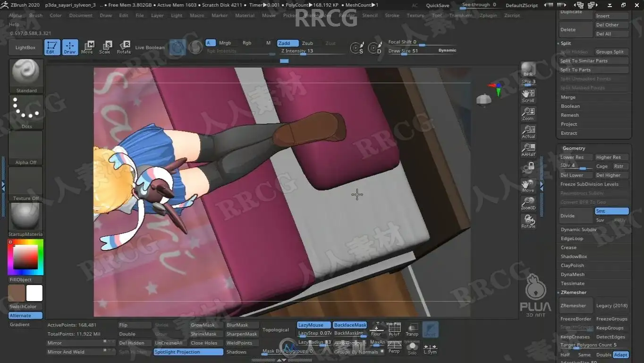Toggle the Solo mode icon
This screenshot has width=644, height=363.
[x=412, y=347]
